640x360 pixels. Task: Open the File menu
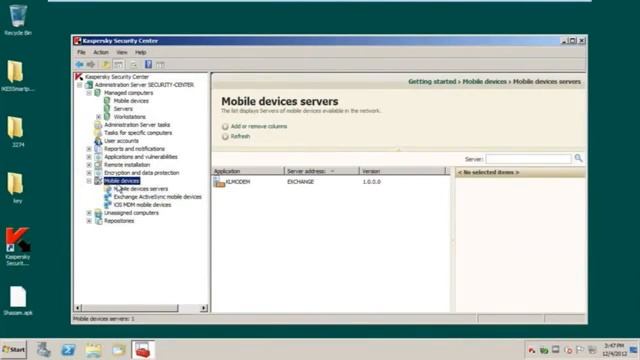pos(81,52)
